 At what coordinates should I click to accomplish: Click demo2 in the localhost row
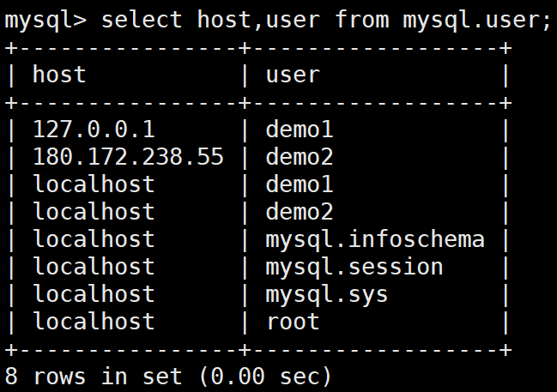point(299,212)
